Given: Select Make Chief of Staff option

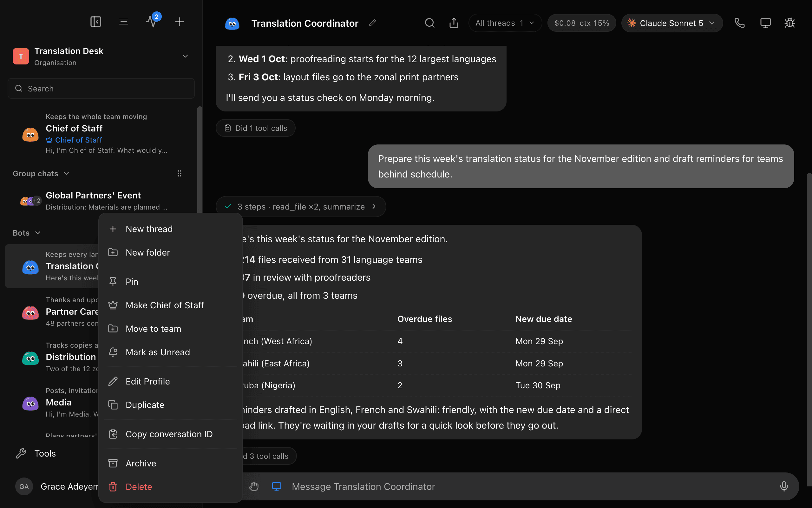Looking at the screenshot, I should (170, 305).
